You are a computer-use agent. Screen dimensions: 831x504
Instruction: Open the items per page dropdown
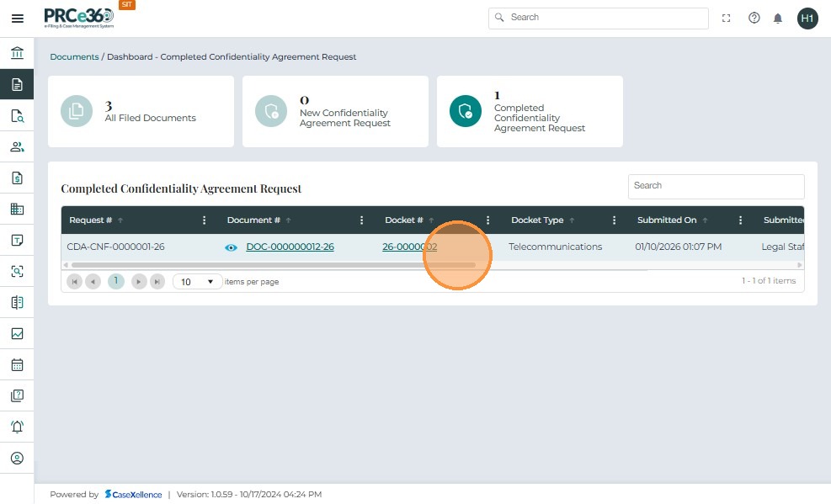[197, 282]
